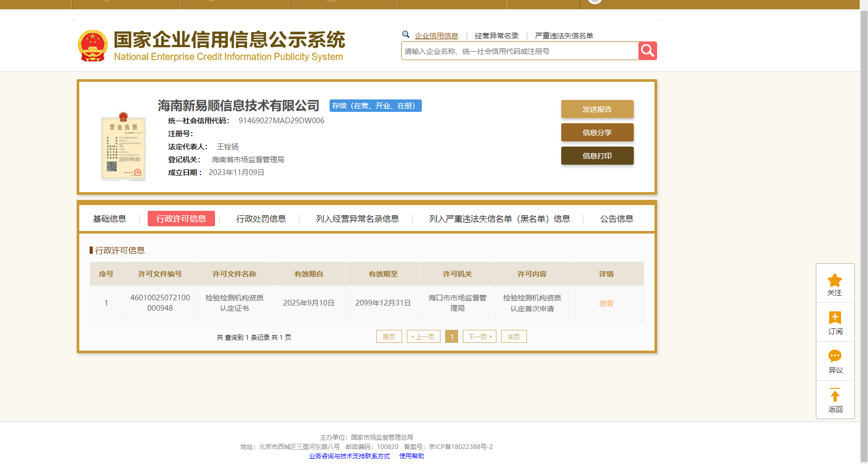The width and height of the screenshot is (868, 464).
Task: Select the 企业信用信息 search category
Action: pos(436,36)
